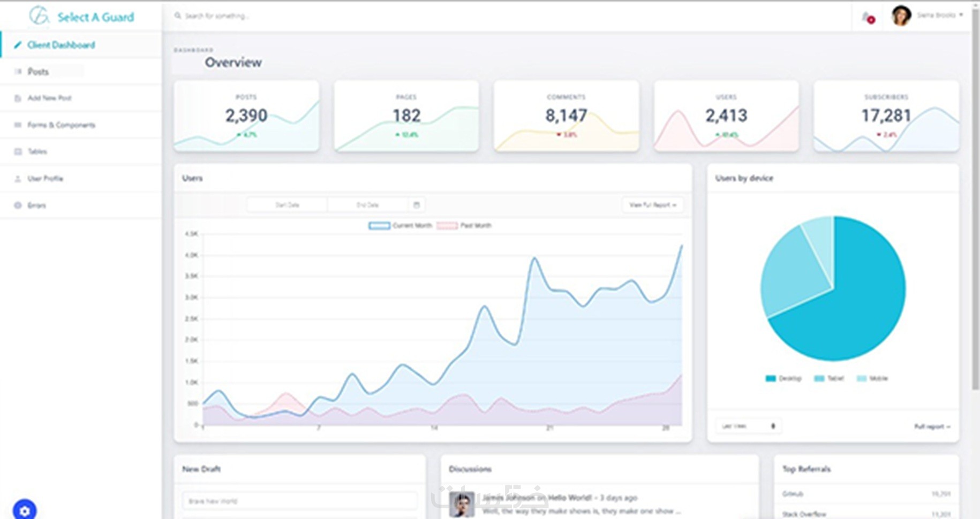Toggle Past Month legend in chart
Viewport: 980px width, 519px height.
[x=464, y=226]
